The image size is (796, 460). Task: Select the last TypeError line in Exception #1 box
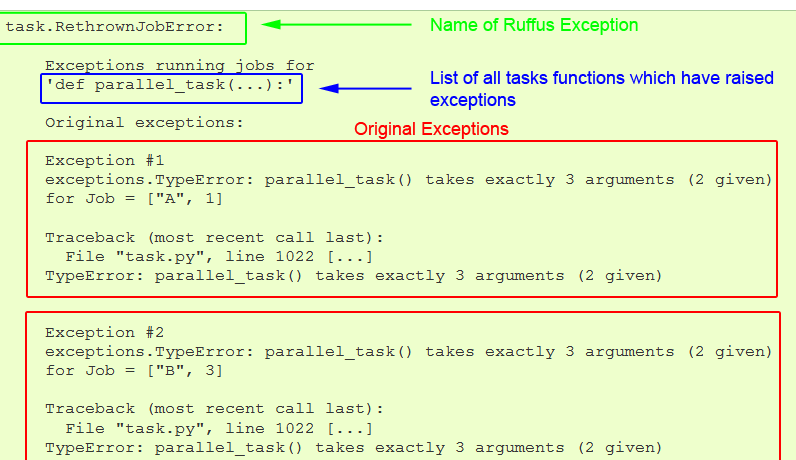353,275
